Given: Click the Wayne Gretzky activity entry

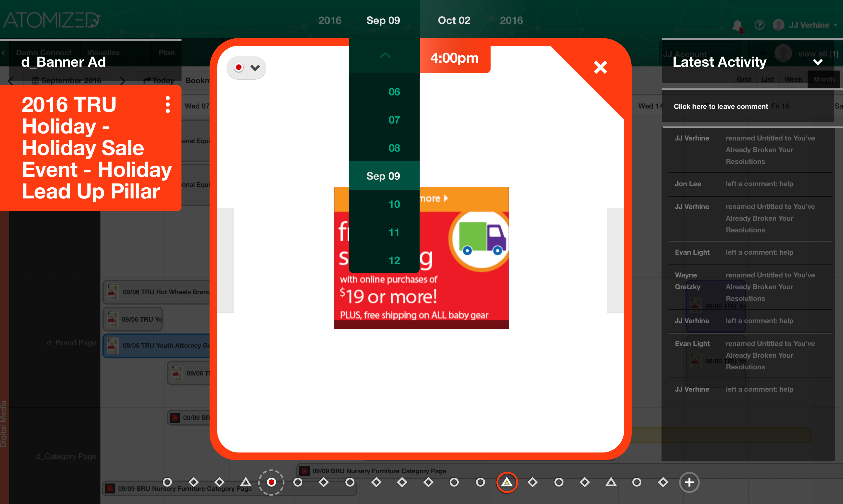Looking at the screenshot, I should pos(750,287).
